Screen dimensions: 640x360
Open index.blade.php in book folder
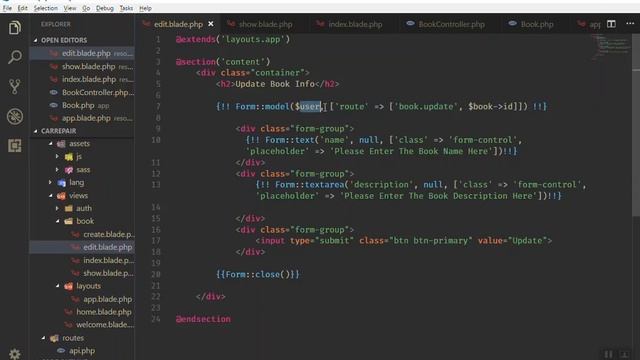coord(82,260)
